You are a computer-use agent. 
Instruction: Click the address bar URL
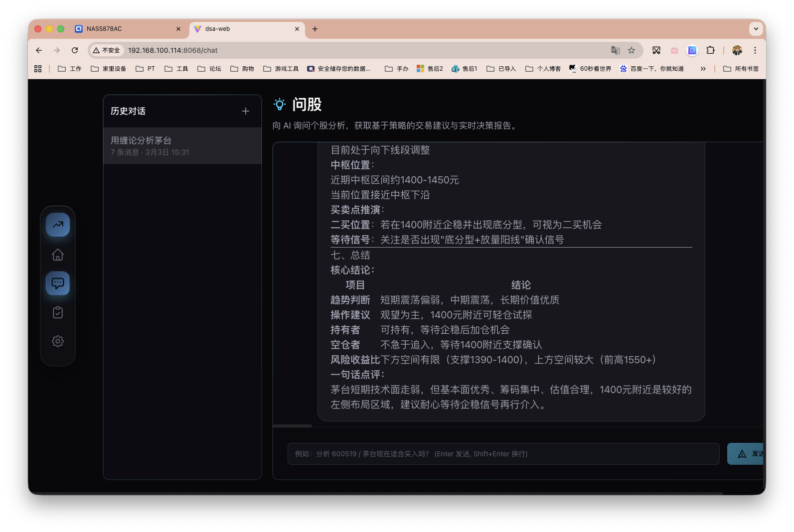(172, 50)
